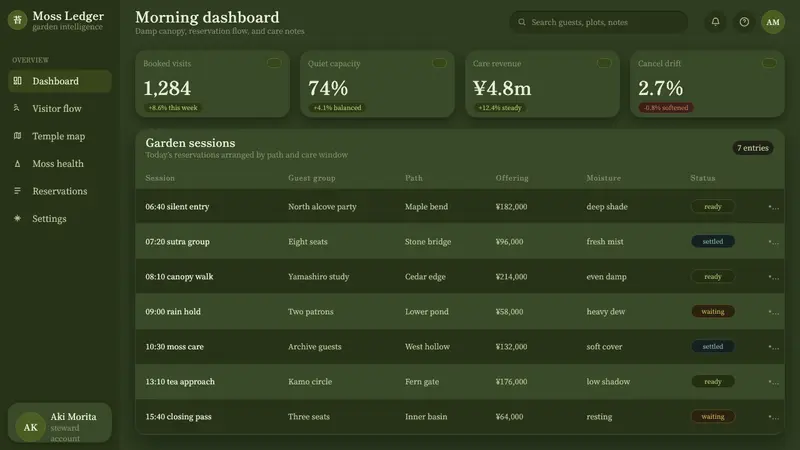800x450 pixels.
Task: Click waiting status of 15:40 closing pass
Action: [713, 416]
